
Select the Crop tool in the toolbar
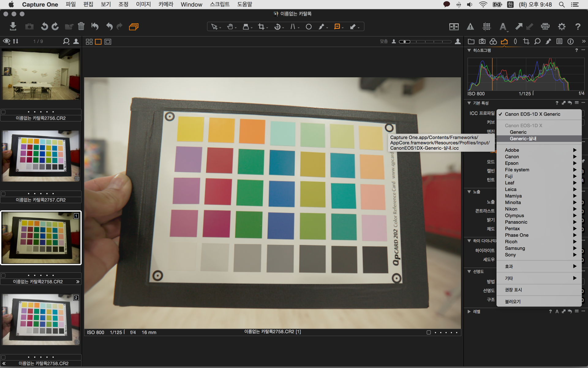tap(261, 27)
